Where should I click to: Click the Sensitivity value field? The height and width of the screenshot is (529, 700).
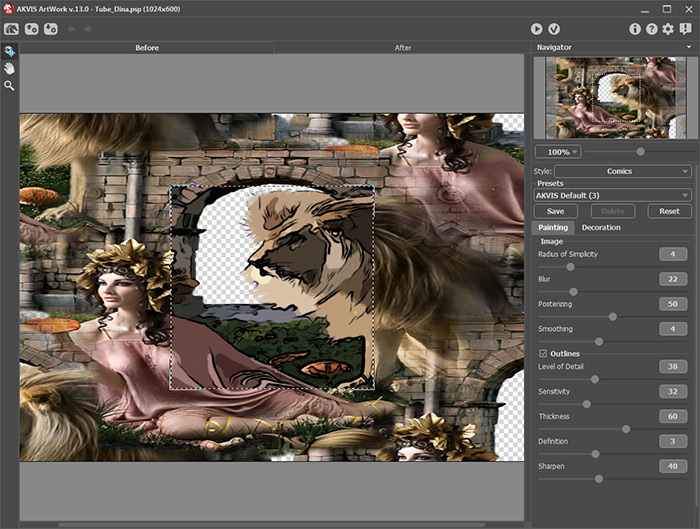tap(673, 392)
